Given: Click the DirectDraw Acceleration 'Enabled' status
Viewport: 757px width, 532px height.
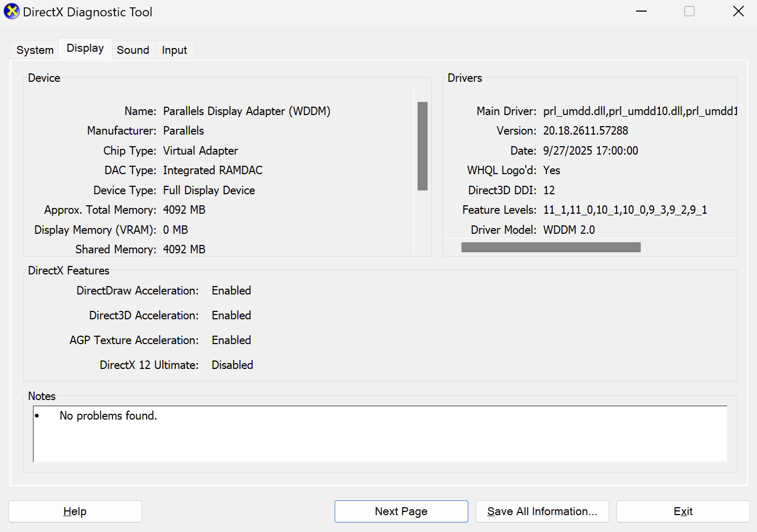Looking at the screenshot, I should [x=231, y=291].
